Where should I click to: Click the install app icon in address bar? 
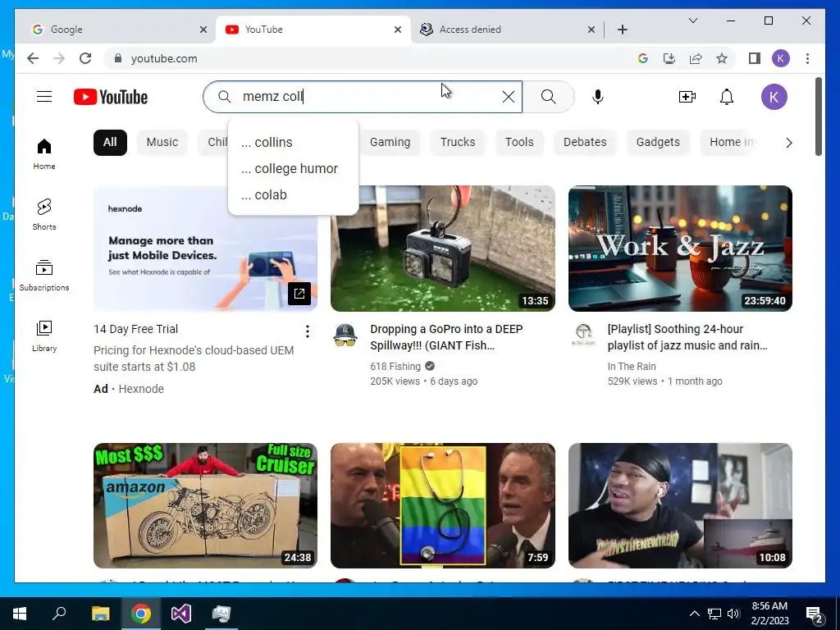(669, 58)
